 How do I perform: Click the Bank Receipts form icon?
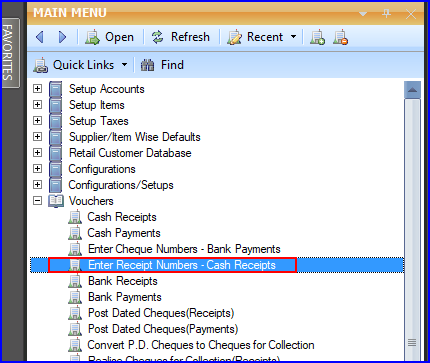pyautogui.click(x=75, y=281)
